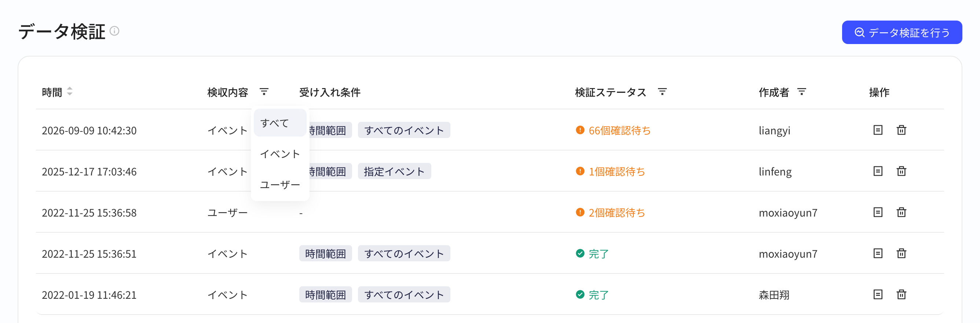Screen dimensions: 980x323
Task: Select イベント in filter menu
Action: pyautogui.click(x=280, y=154)
